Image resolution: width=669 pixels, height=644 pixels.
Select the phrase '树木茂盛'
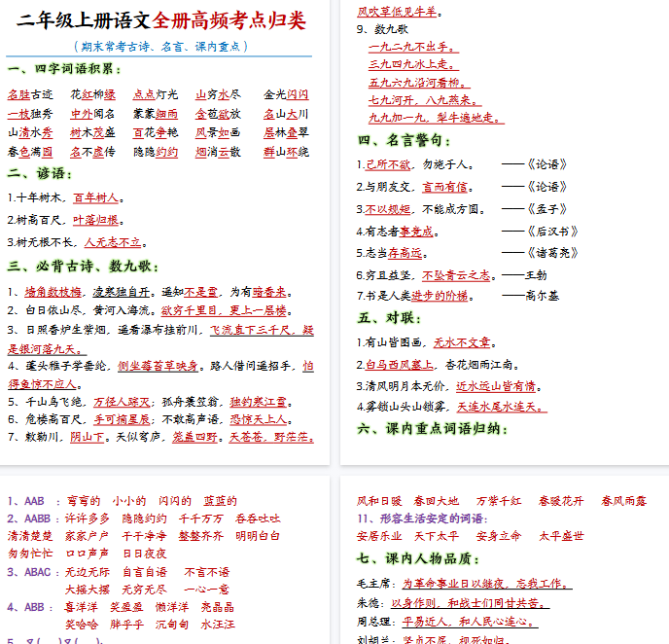tap(92, 132)
